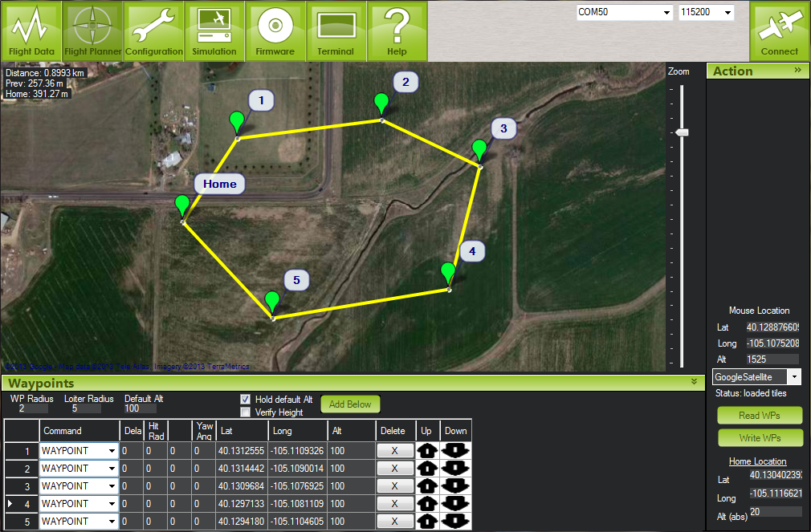Click the Command column header
Screen dimensions: 811x532
coord(79,431)
